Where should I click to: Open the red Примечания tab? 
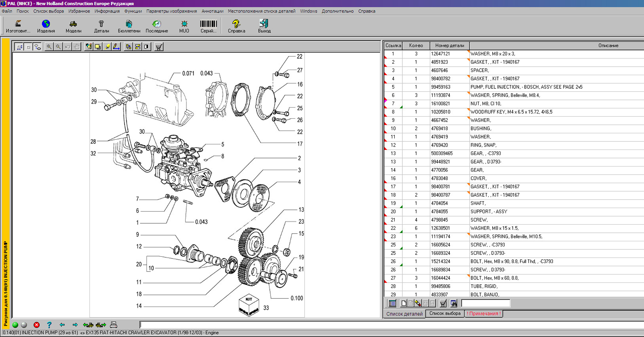[484, 313]
